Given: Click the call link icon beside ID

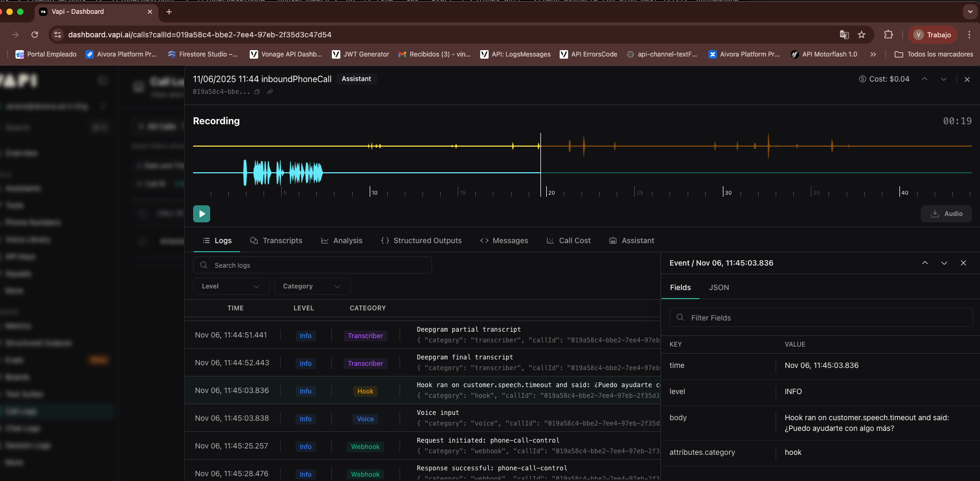Looking at the screenshot, I should 270,92.
